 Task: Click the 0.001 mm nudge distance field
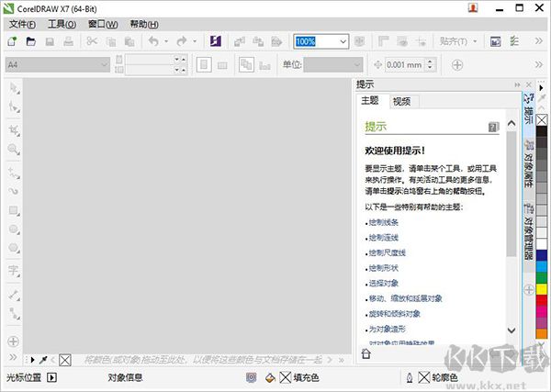pos(406,64)
